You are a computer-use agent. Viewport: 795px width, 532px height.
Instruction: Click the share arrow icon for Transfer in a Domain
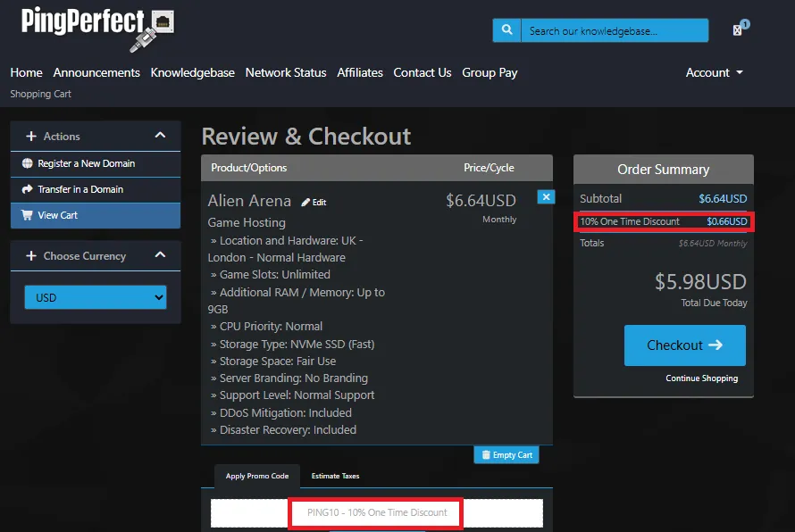coord(28,189)
